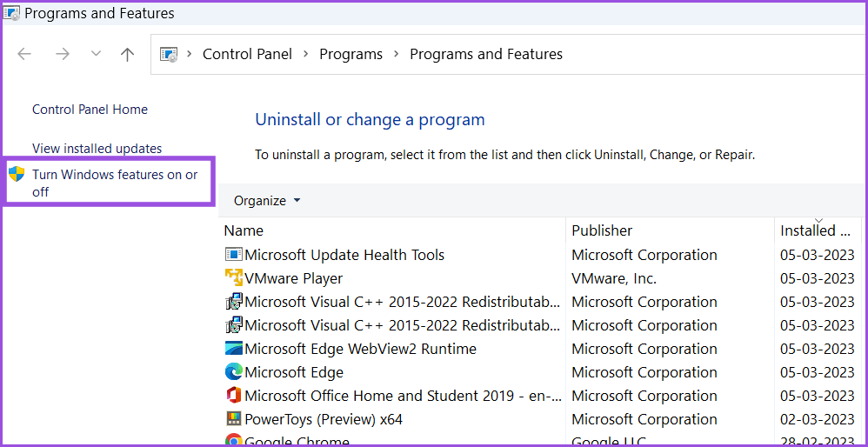Viewport: 868px width, 447px height.
Task: Click Programs and Features breadcrumb
Action: tap(486, 54)
